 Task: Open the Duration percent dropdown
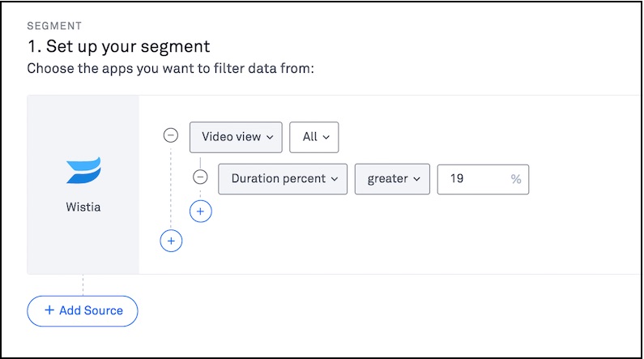click(x=282, y=179)
